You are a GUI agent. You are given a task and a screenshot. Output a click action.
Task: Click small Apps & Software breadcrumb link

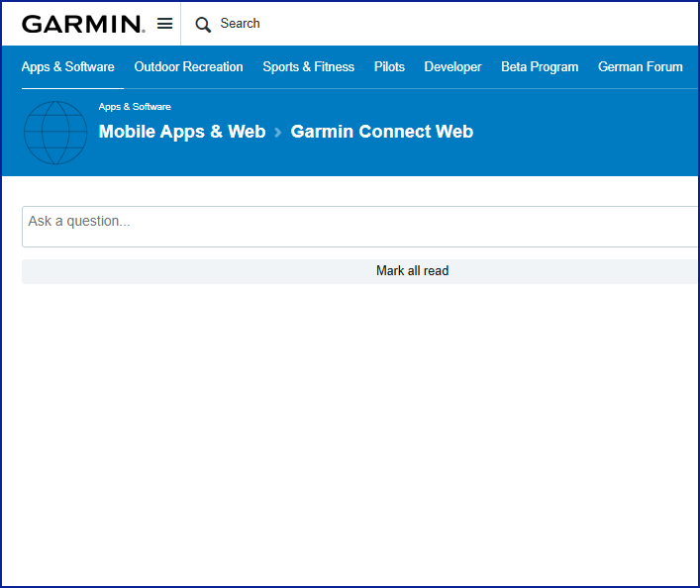pos(135,107)
